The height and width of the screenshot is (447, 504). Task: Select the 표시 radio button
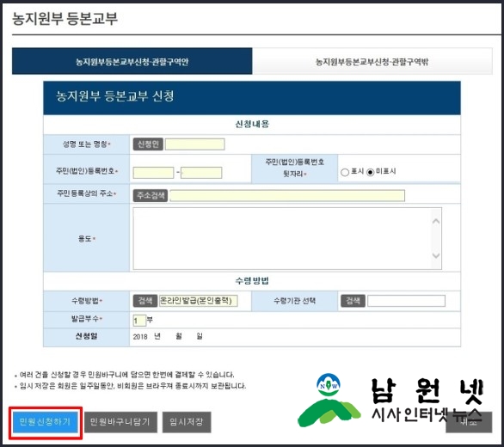point(345,172)
